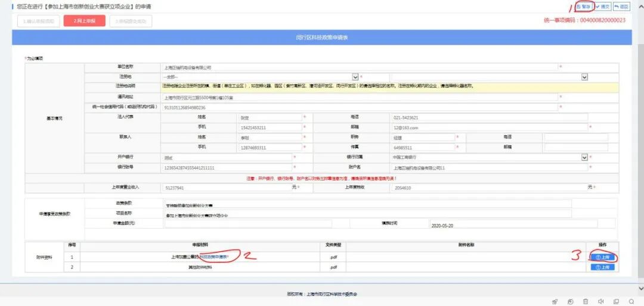Screen dimensions: 644x306
Task: Click the empty 申请金额(元) amount field
Action: point(248,224)
